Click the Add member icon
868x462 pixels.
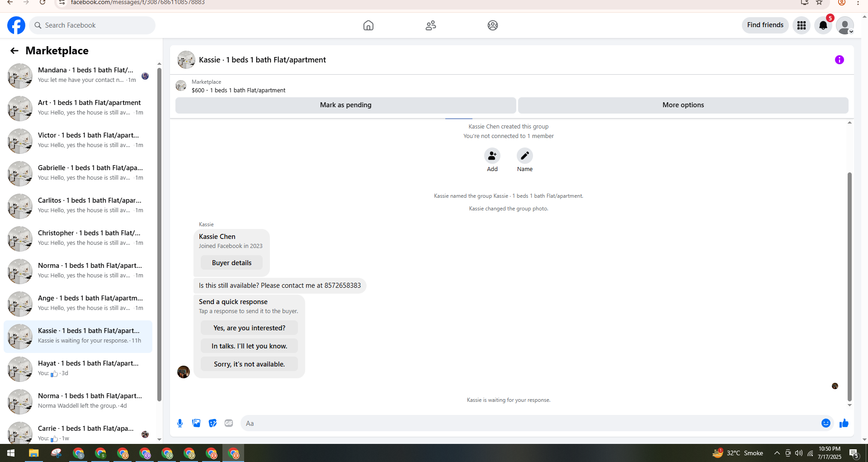click(492, 156)
